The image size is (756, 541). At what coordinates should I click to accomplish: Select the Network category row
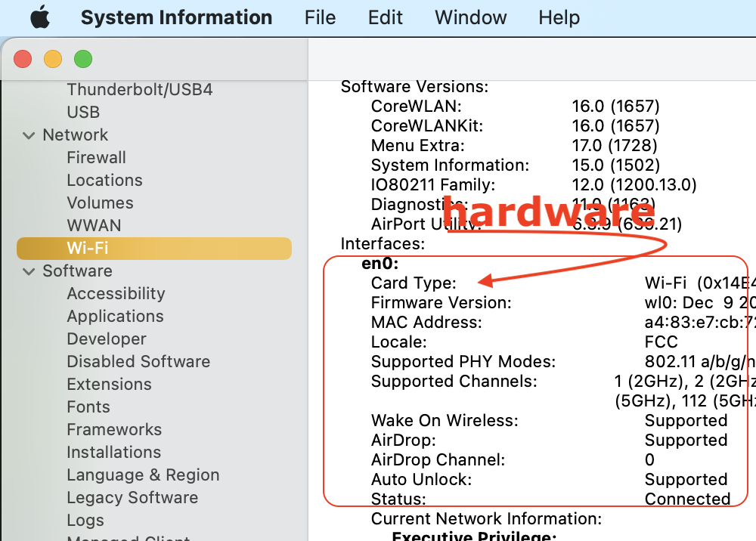click(75, 135)
